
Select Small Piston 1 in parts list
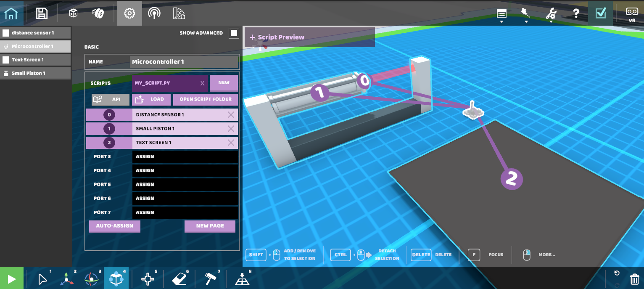pos(35,73)
